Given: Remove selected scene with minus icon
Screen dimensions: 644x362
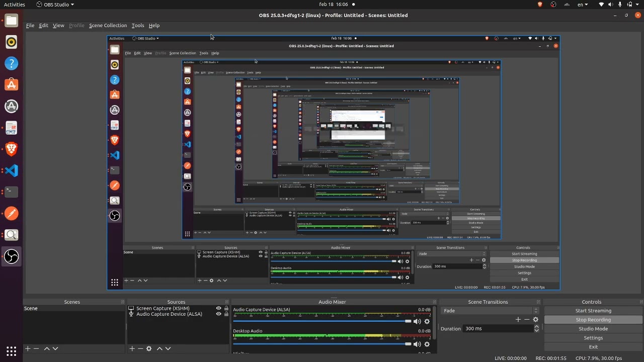Looking at the screenshot, I should click(x=36, y=348).
